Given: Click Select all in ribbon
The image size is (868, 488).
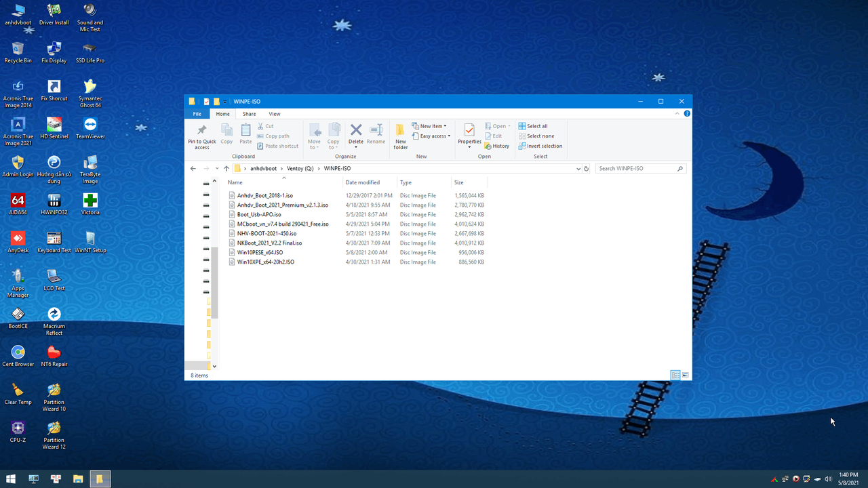Looking at the screenshot, I should coord(533,126).
